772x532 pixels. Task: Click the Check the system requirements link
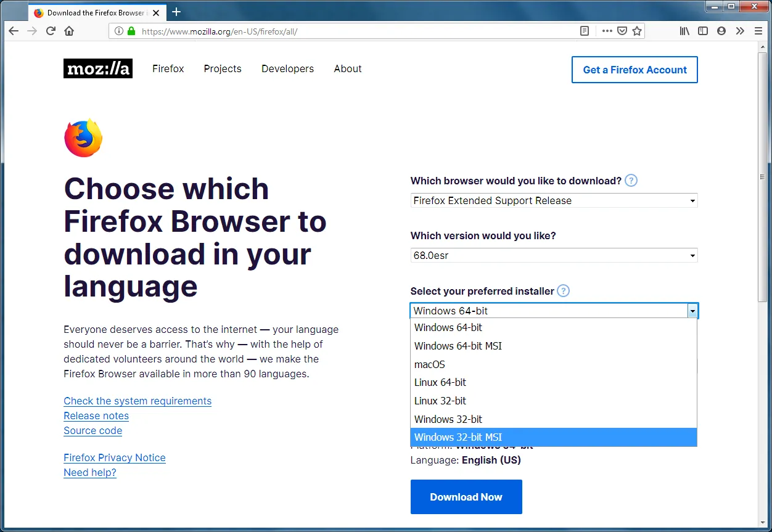tap(138, 401)
